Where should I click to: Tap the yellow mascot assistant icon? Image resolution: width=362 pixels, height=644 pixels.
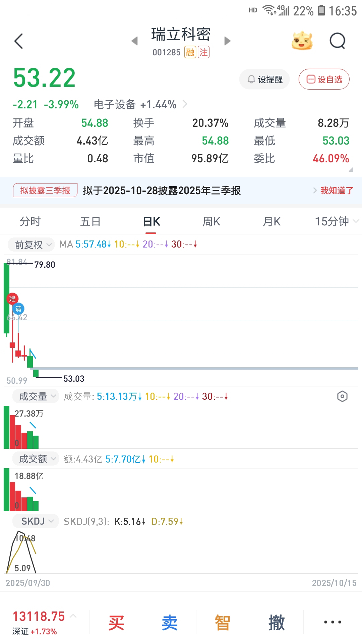click(302, 41)
